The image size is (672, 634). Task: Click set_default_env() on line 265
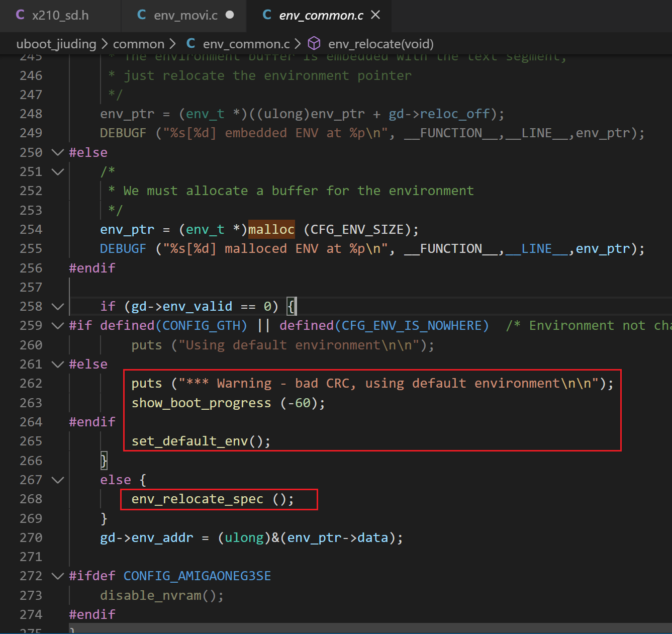[201, 441]
